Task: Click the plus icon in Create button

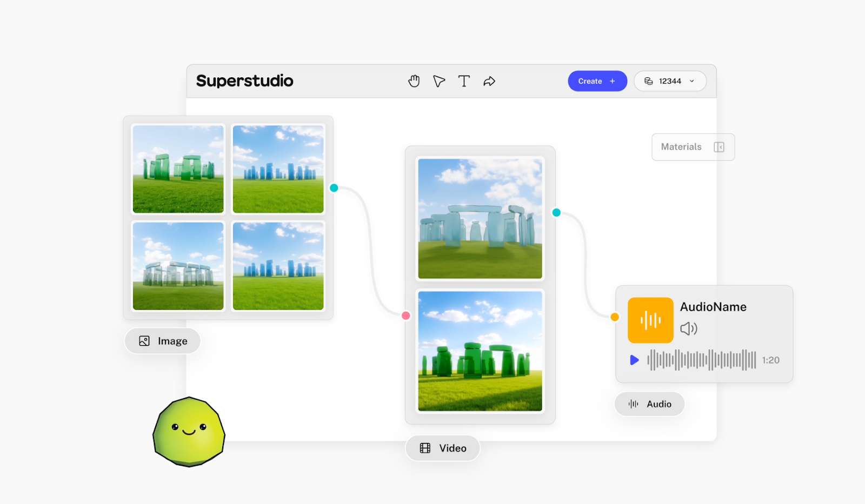Action: coord(613,81)
